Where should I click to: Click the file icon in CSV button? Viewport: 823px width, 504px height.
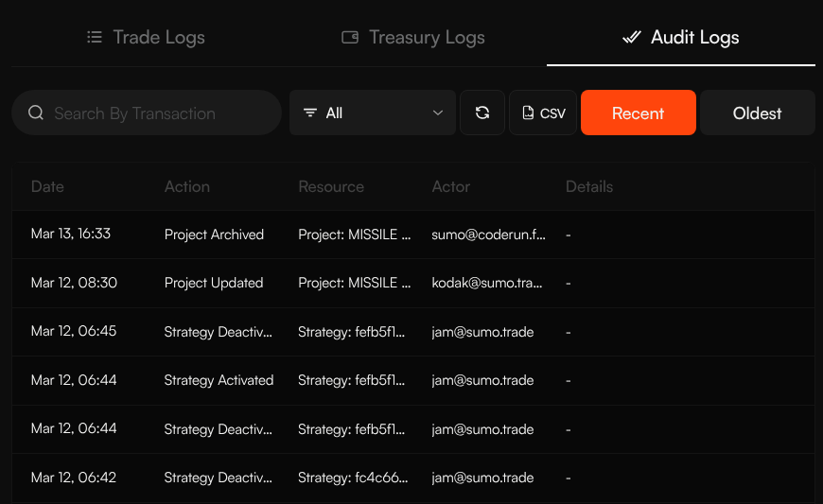point(528,113)
